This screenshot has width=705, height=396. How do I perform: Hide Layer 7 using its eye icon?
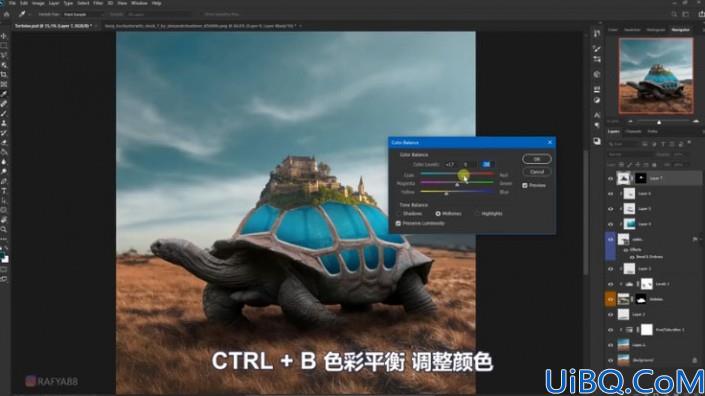[x=610, y=178]
